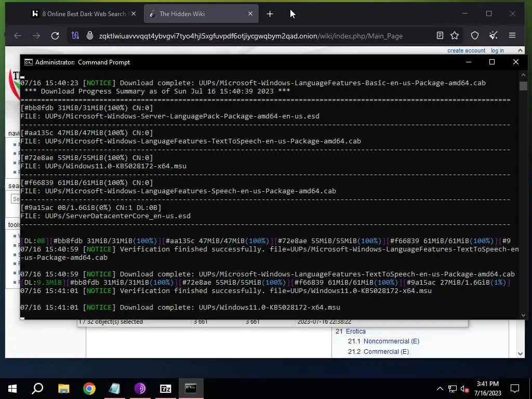Click the onion address in URL bar
Viewport: 532px width, 399px height.
click(251, 36)
